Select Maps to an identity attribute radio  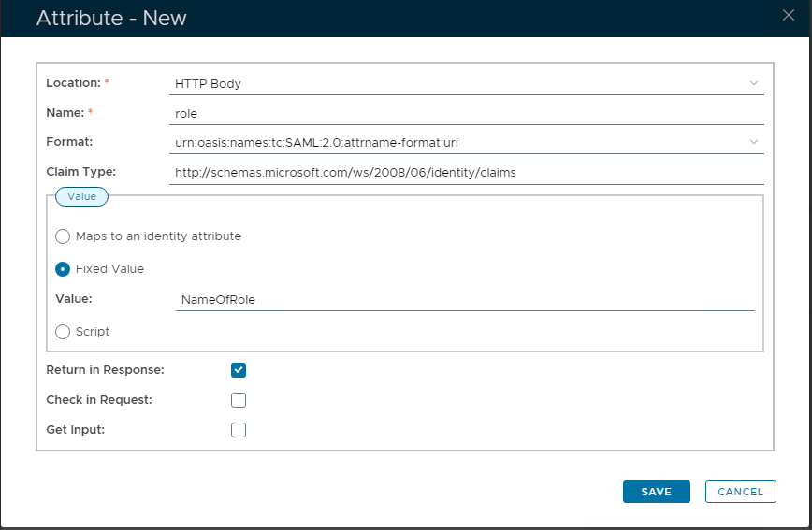63,236
